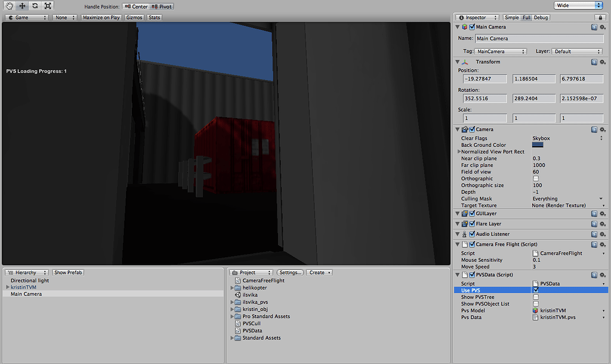The width and height of the screenshot is (611, 364).
Task: Open the Transform help reference icon
Action: click(593, 61)
